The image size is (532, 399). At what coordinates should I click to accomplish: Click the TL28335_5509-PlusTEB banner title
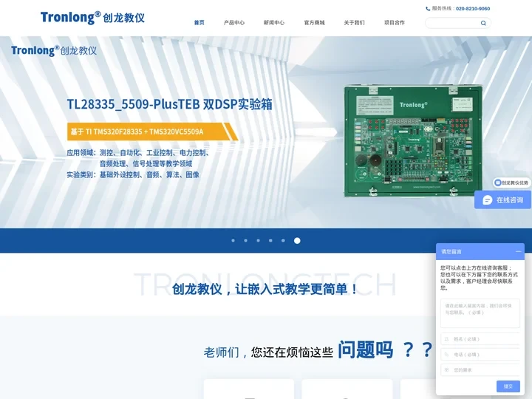pos(170,104)
